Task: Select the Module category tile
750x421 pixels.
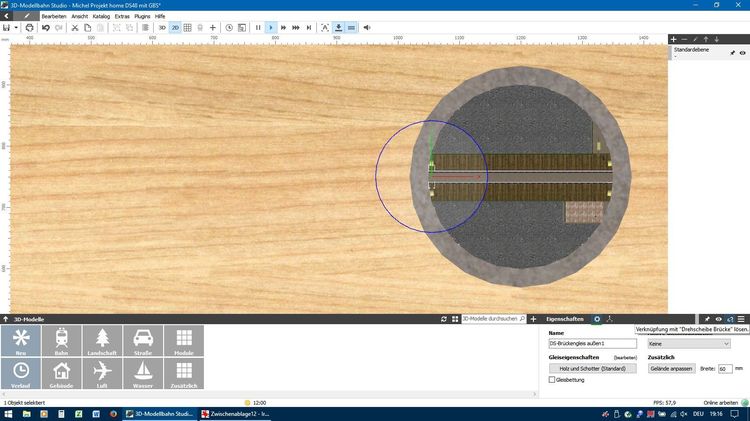Action: [184, 341]
